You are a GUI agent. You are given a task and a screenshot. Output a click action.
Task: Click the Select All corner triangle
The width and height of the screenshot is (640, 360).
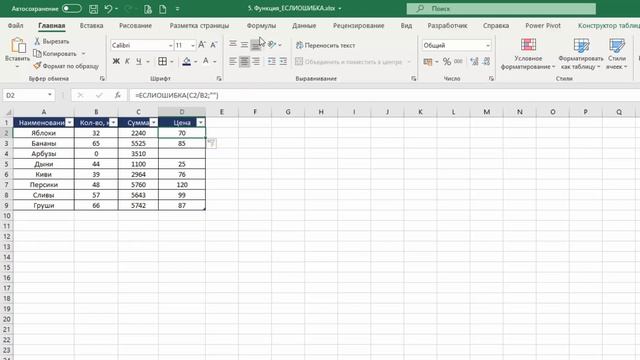pyautogui.click(x=7, y=112)
